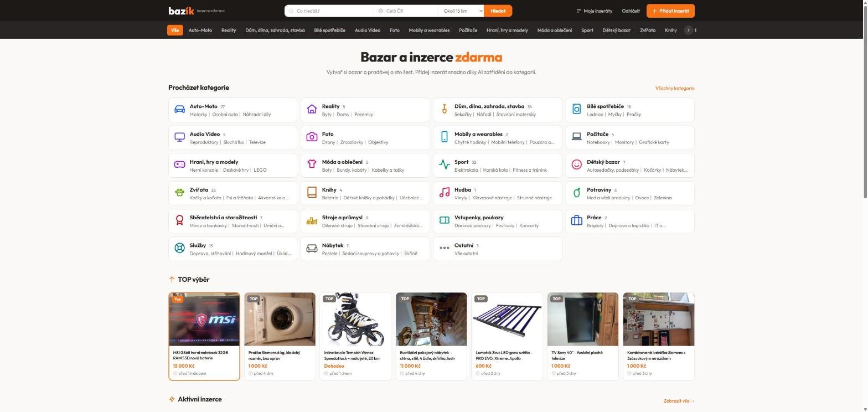Click the Celá ČR location field
Viewport: 868px width, 412px height.
click(406, 11)
